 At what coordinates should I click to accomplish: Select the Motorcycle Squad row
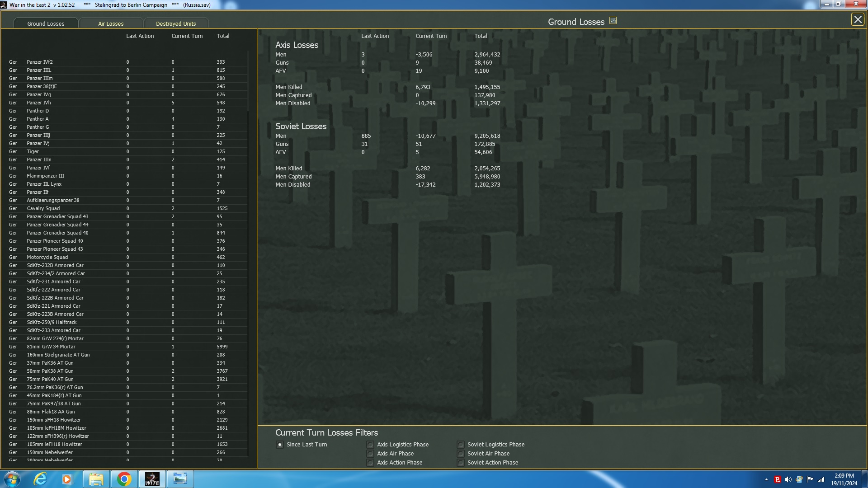127,257
